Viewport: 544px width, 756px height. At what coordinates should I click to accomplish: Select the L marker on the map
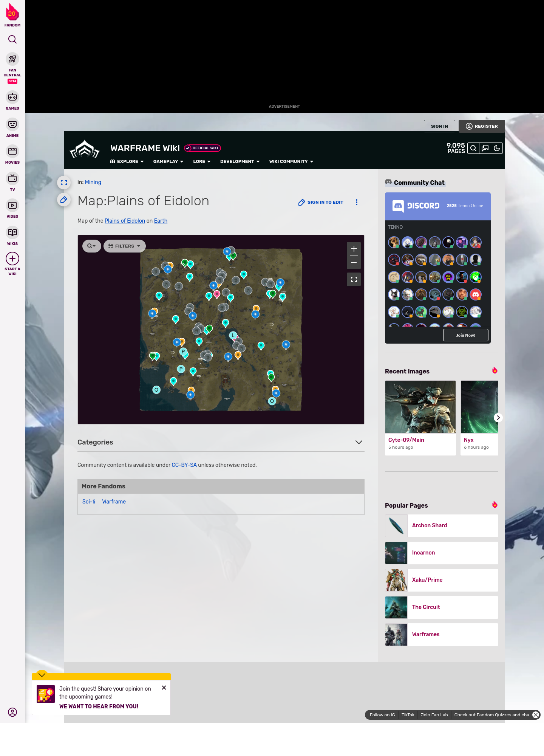233,335
